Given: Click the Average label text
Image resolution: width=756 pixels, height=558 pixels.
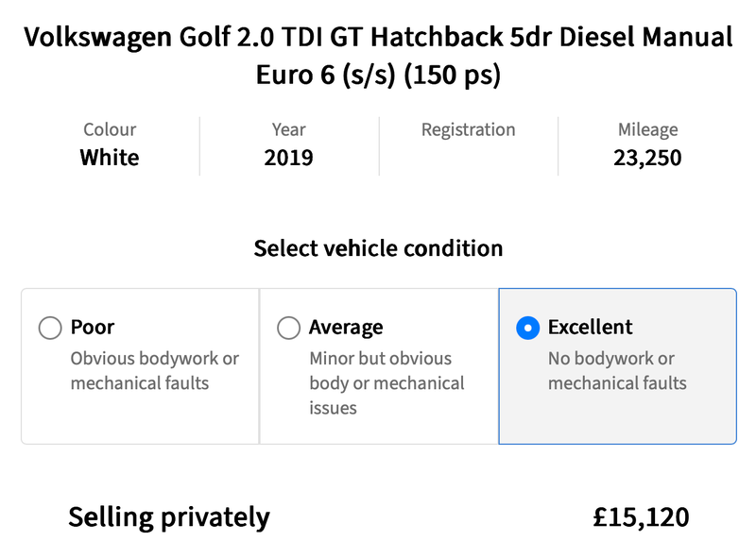Looking at the screenshot, I should click(346, 328).
